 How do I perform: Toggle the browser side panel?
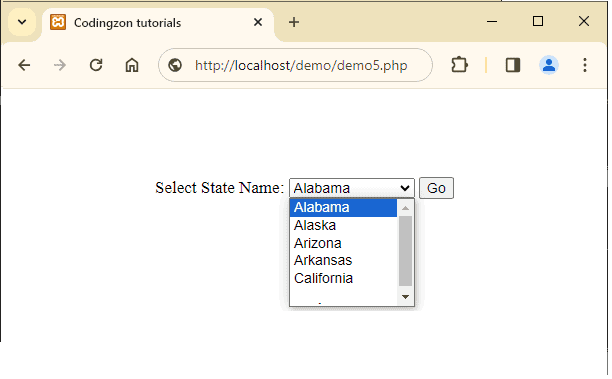(513, 65)
